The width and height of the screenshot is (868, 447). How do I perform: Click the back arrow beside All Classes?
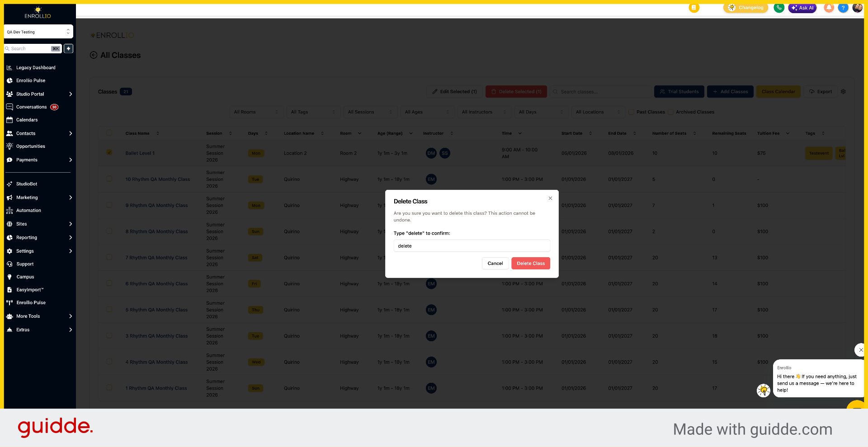point(94,55)
